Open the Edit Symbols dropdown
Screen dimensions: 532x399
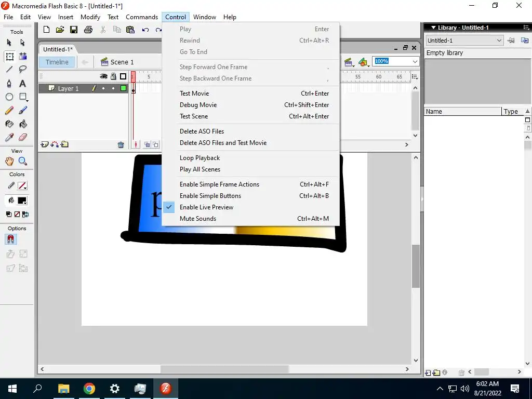[363, 62]
